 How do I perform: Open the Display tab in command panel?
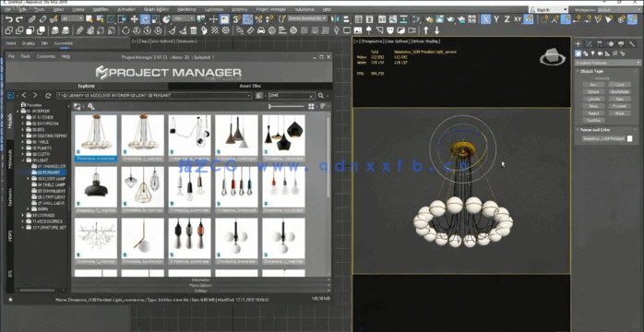(621, 44)
